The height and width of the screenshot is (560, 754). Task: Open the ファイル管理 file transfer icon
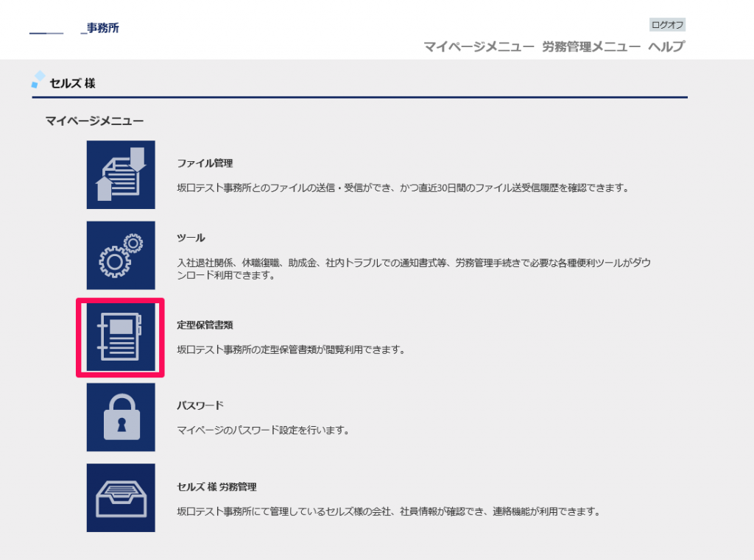pyautogui.click(x=121, y=174)
